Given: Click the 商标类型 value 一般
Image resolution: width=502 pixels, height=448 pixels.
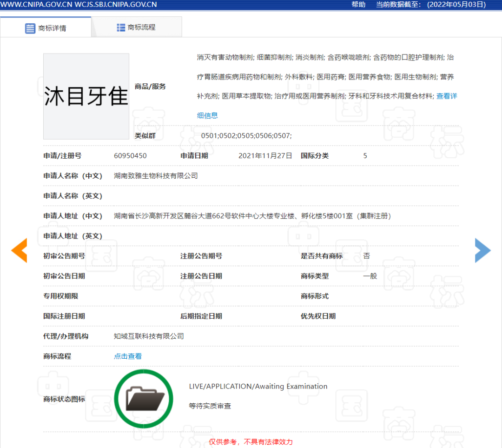Looking at the screenshot, I should pos(370,276).
